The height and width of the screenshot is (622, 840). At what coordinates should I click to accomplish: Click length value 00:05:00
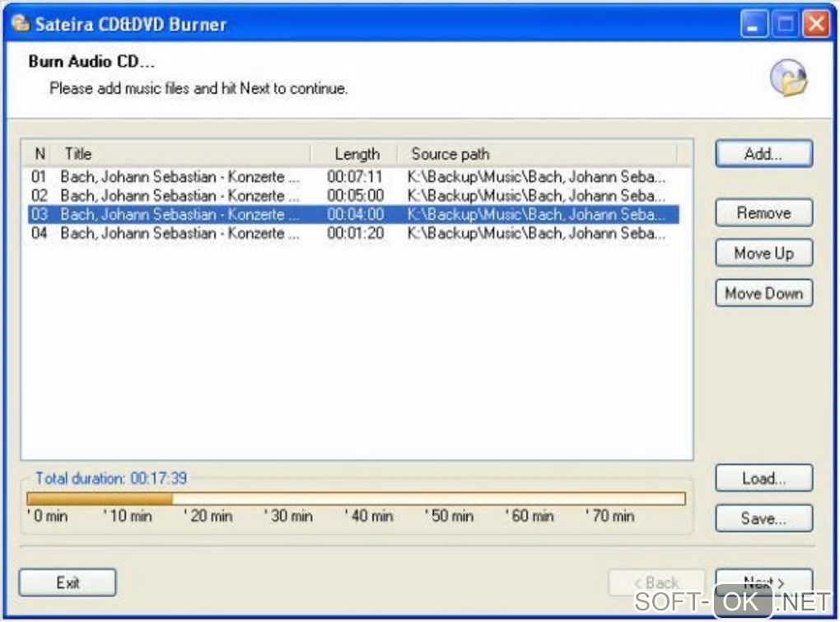pyautogui.click(x=355, y=195)
